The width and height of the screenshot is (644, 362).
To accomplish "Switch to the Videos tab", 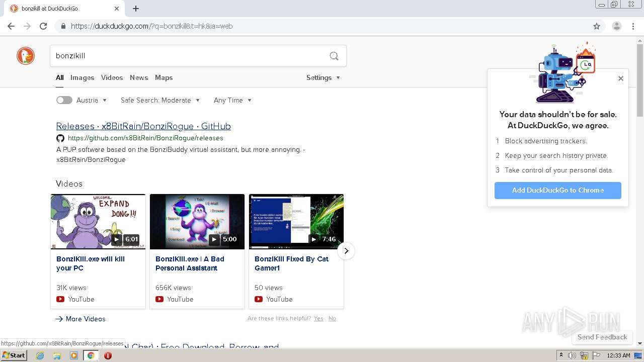I will (112, 77).
